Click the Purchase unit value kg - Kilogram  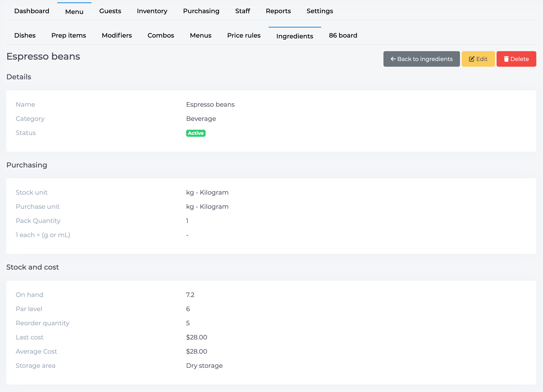click(207, 207)
